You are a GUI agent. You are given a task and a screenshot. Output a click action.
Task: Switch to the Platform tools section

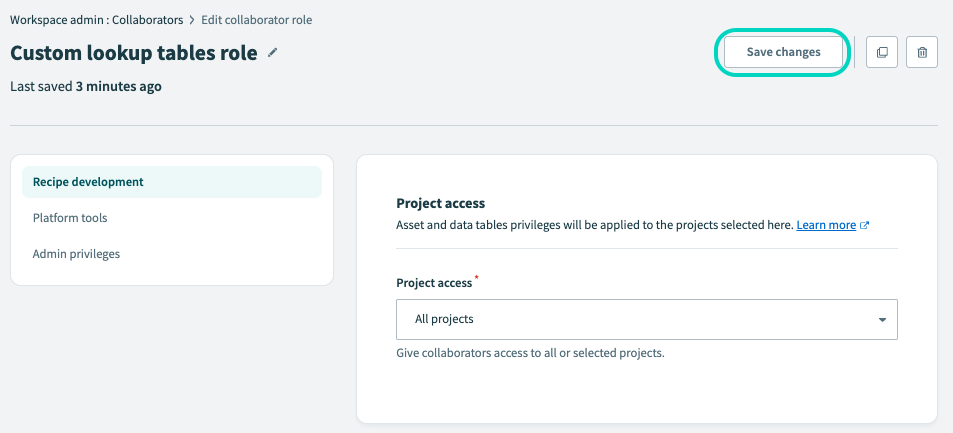70,218
